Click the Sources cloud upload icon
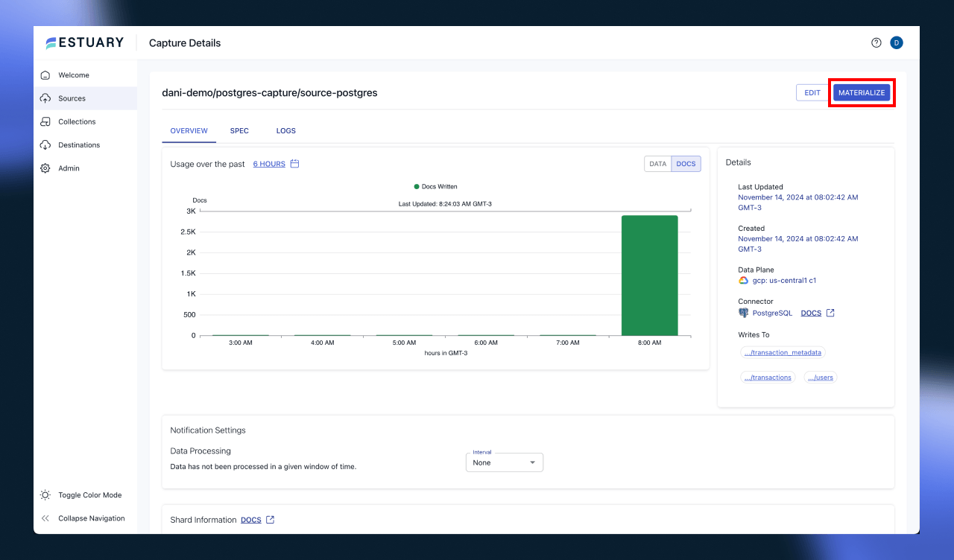This screenshot has width=954, height=560. coord(45,98)
